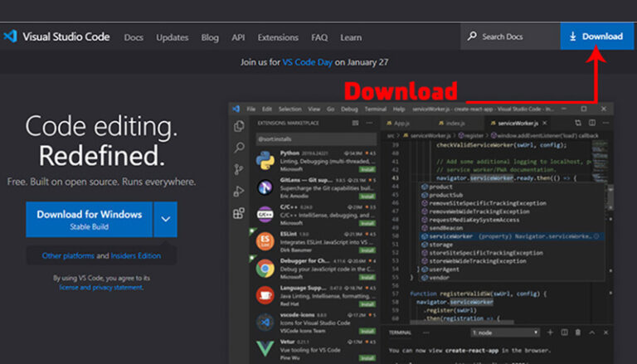Open the '1: node' terminal dropdown
This screenshot has width=637, height=364.
point(505,332)
